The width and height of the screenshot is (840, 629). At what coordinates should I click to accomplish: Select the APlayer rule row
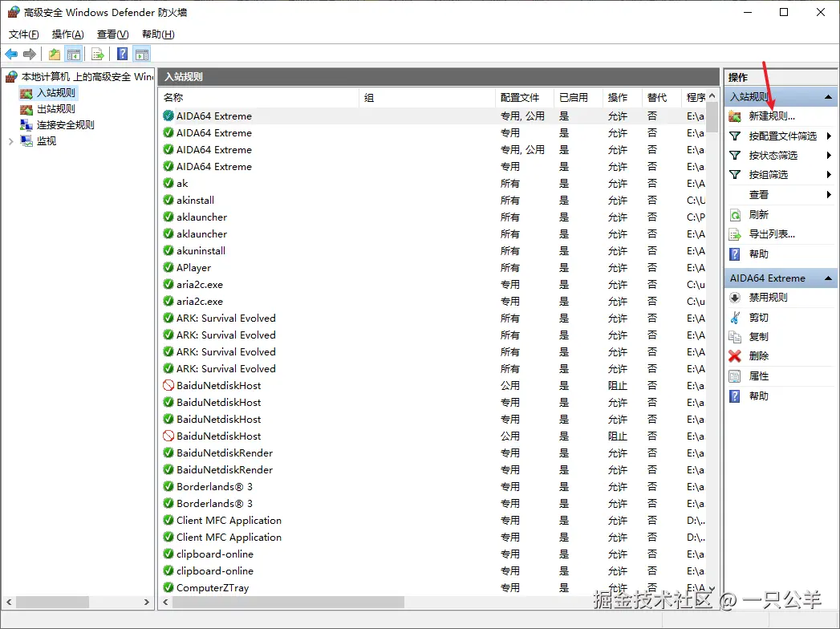click(434, 268)
